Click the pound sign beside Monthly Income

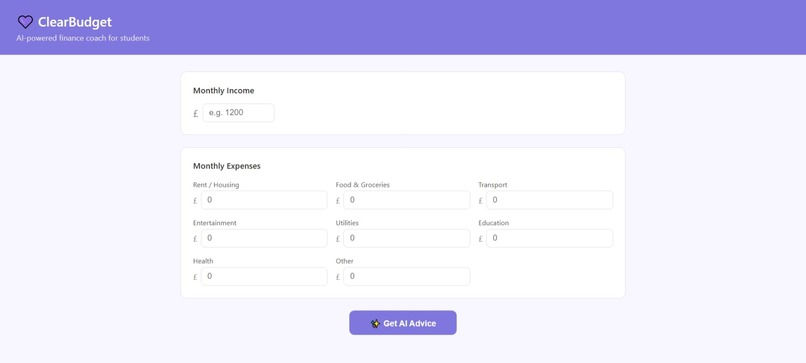click(x=195, y=114)
